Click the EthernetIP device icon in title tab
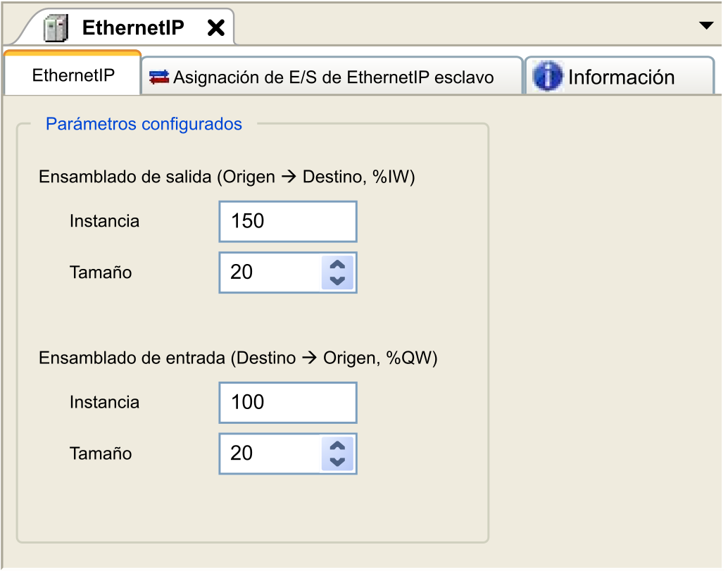 [56, 27]
